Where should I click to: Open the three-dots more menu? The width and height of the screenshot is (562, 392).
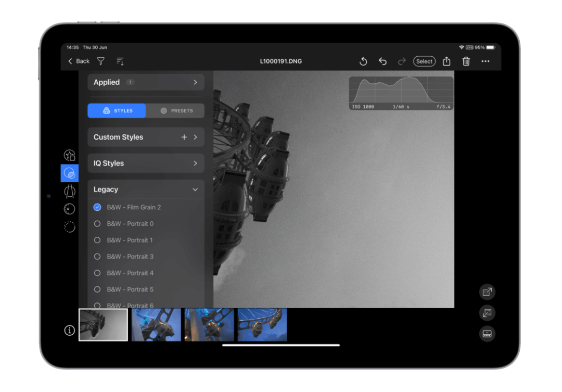486,61
